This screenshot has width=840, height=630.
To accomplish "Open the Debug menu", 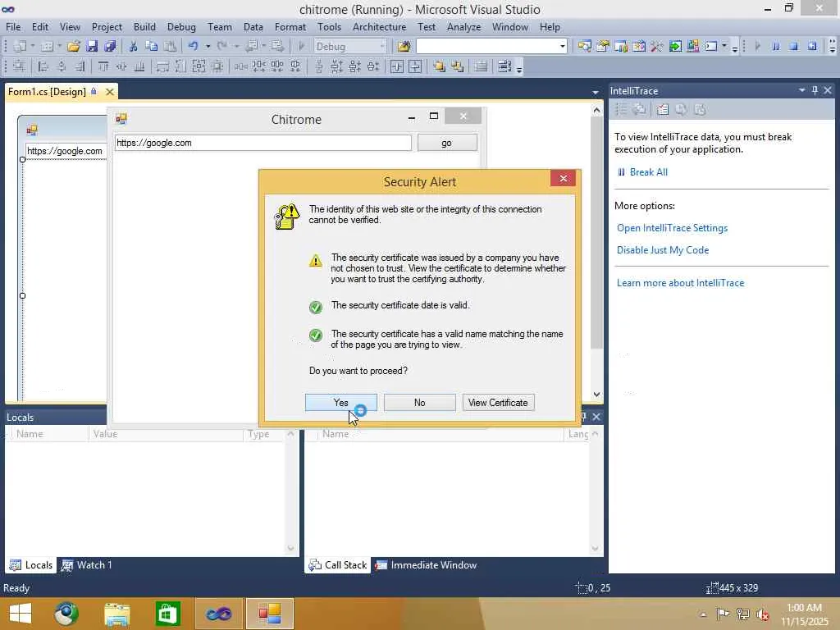I will click(x=181, y=27).
